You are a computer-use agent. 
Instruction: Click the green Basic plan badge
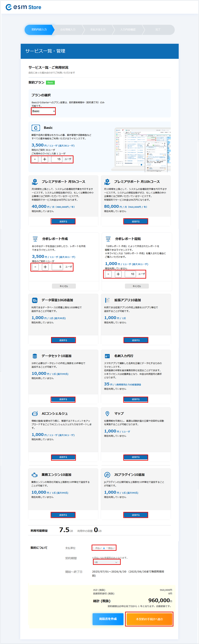pos(50,83)
